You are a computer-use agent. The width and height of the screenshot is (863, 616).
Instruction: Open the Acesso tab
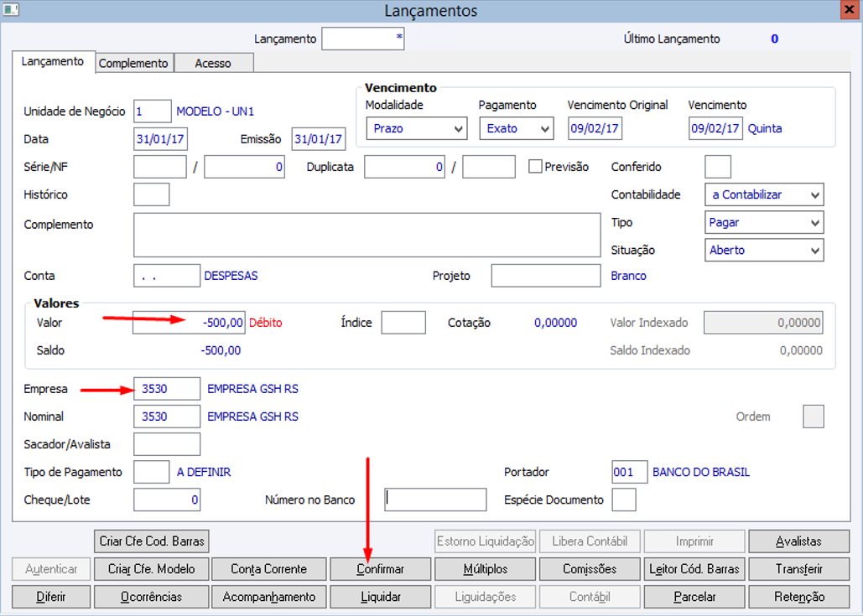(214, 63)
